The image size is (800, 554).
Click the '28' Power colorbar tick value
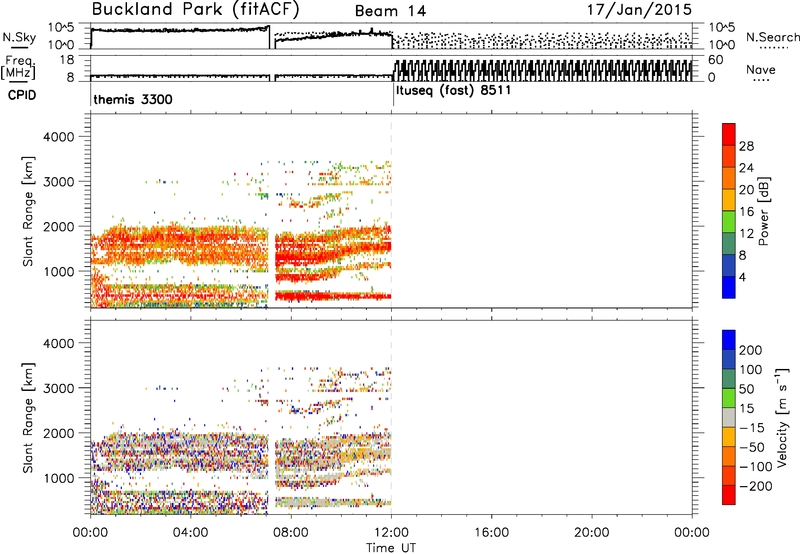[x=746, y=146]
